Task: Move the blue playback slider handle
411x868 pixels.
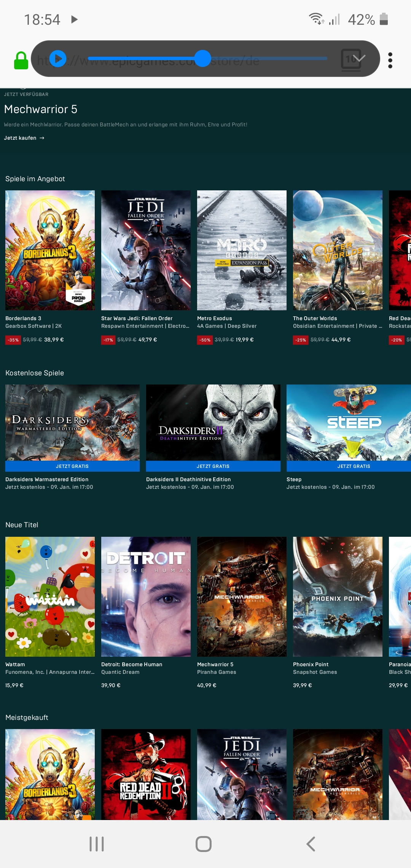Action: [202, 58]
